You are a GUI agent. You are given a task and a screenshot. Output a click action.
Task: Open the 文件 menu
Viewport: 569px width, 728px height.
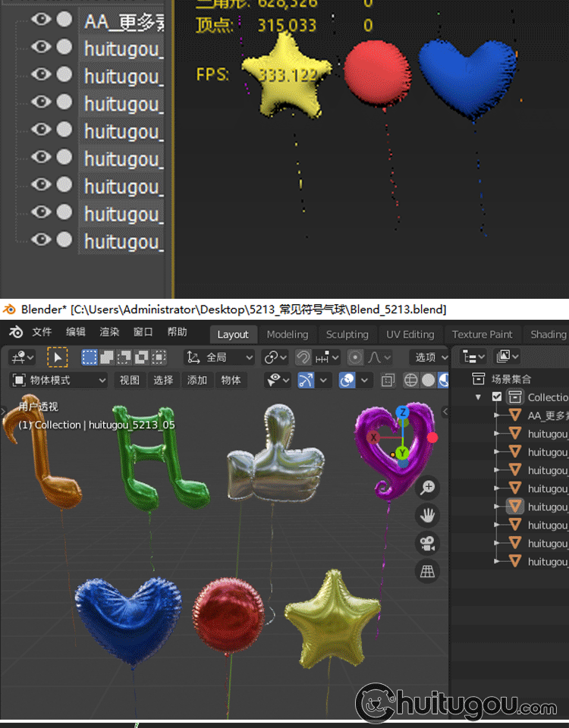[42, 332]
